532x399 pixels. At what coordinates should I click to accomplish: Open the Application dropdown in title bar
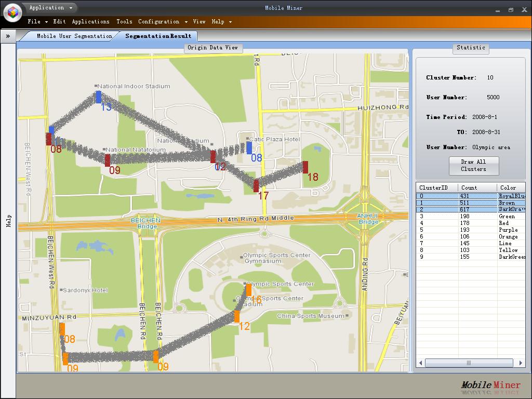tap(50, 8)
